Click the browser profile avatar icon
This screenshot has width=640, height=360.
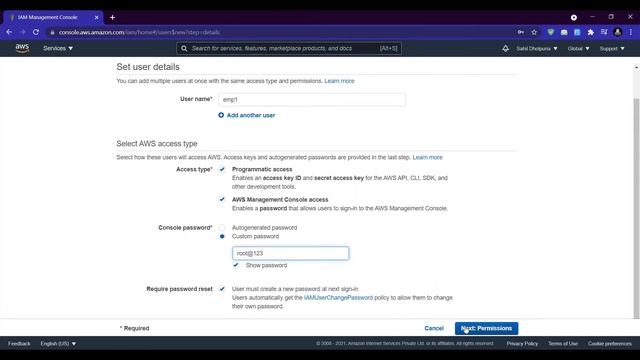(618, 32)
